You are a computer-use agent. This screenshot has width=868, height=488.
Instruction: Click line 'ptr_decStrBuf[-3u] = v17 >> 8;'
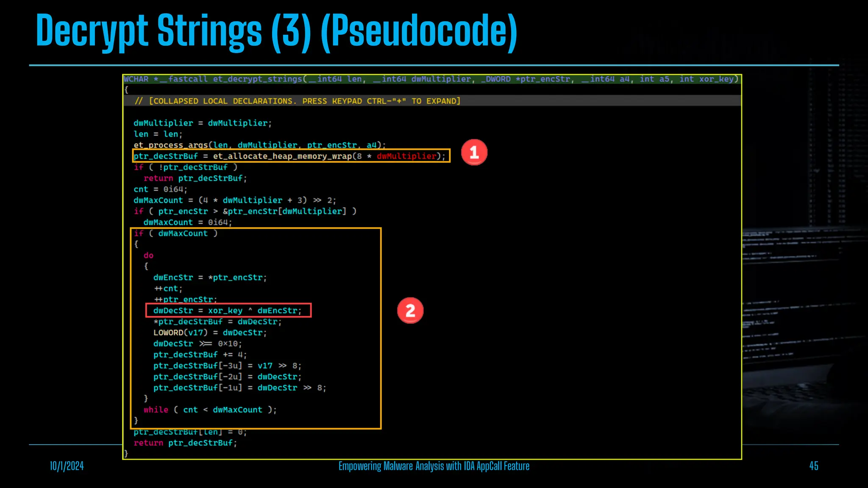pyautogui.click(x=227, y=366)
